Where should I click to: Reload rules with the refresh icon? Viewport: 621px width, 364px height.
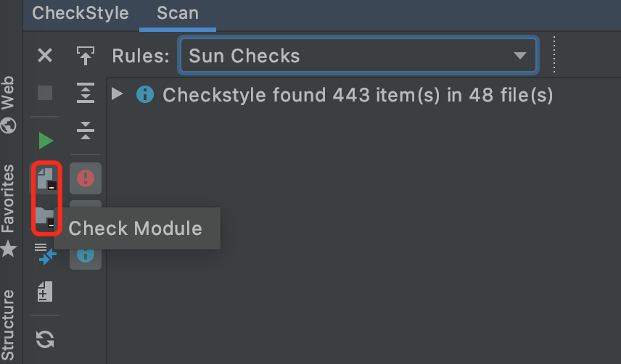tap(45, 339)
